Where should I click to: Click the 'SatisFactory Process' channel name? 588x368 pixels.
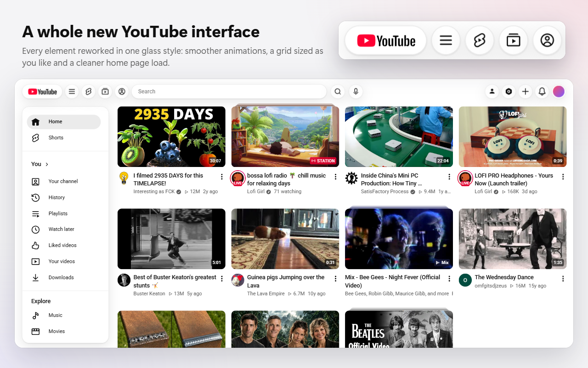coord(384,191)
